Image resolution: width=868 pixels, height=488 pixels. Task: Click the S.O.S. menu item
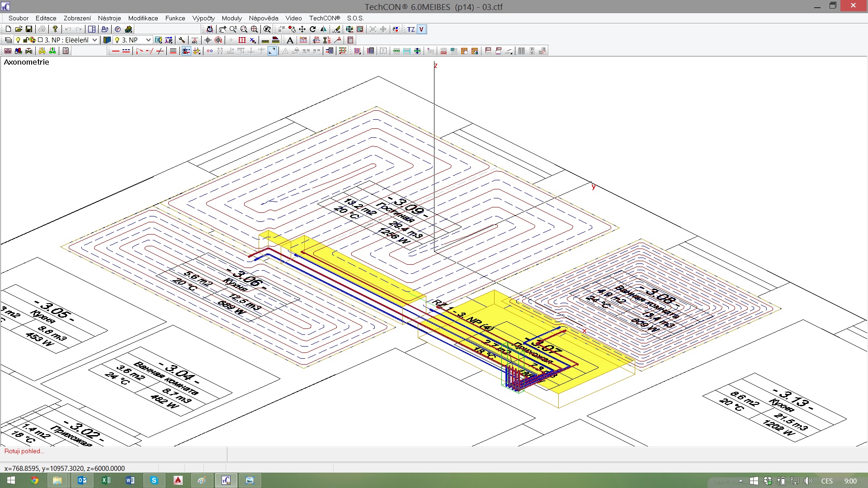(x=355, y=18)
